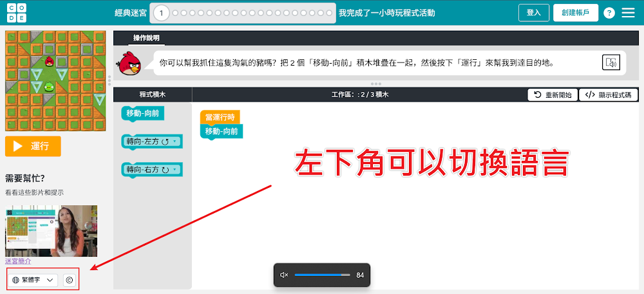Open the 繁體字 language dropdown
This screenshot has height=294, width=644.
[33, 280]
